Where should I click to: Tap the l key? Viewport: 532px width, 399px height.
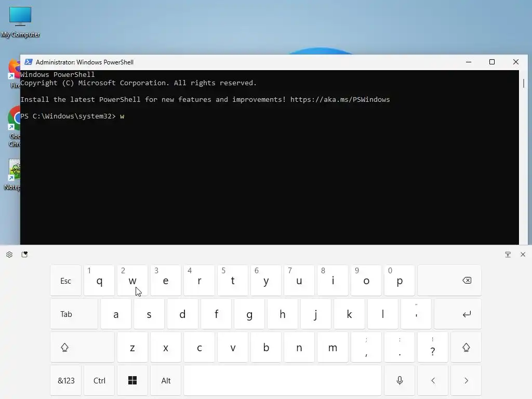[382, 314]
